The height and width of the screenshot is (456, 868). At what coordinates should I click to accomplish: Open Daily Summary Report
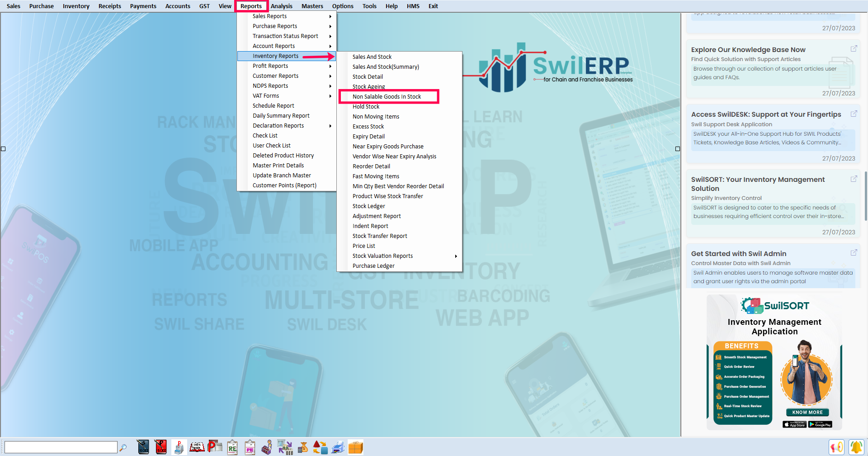click(287, 116)
